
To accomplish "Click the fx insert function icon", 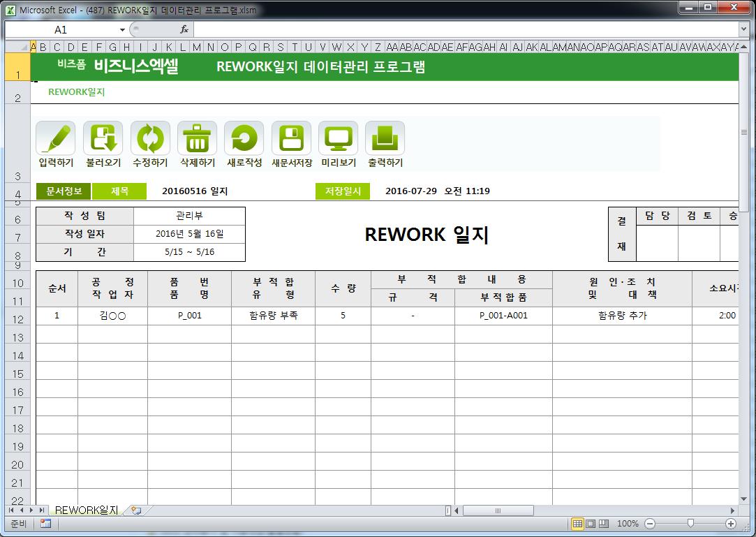I will click(184, 29).
